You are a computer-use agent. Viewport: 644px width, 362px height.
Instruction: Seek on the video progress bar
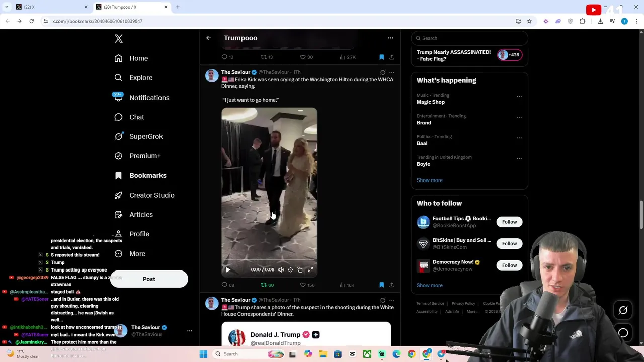click(x=269, y=261)
